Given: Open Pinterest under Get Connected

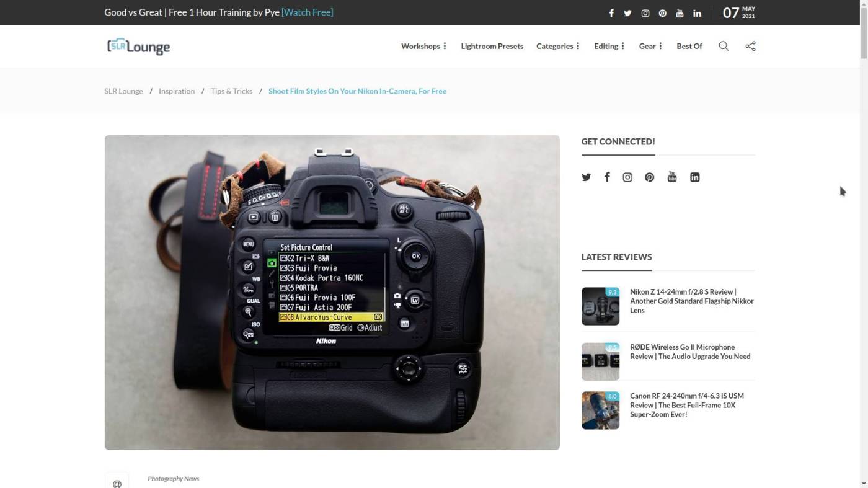Looking at the screenshot, I should (x=649, y=177).
